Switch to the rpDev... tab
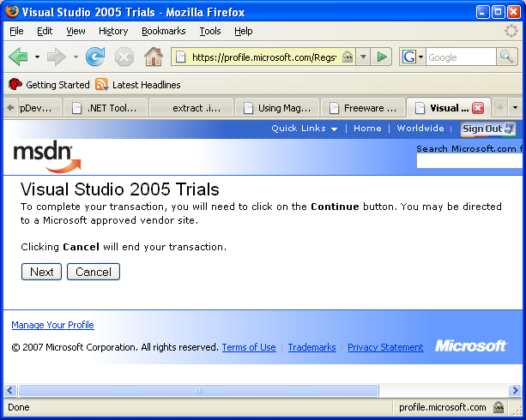Image resolution: width=526 pixels, height=420 pixels. click(x=39, y=108)
